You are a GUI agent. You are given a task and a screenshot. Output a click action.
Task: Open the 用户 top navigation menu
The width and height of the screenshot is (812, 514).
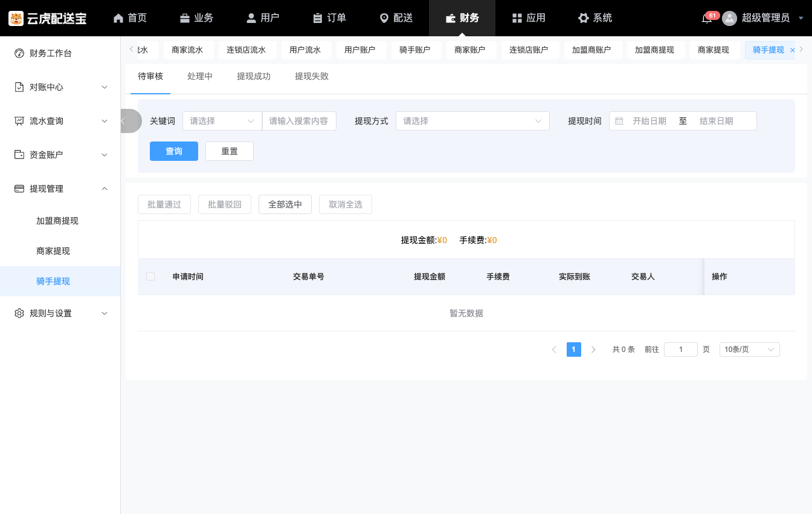(263, 18)
